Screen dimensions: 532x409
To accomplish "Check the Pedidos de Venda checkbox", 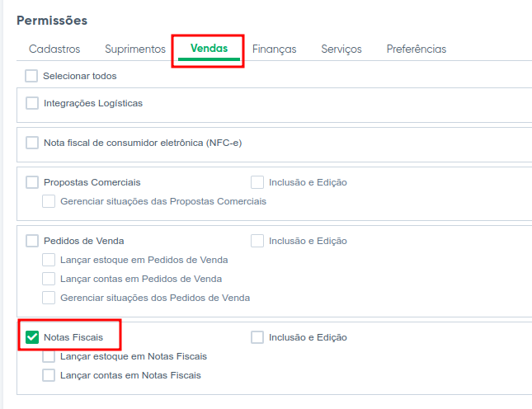I will click(32, 241).
